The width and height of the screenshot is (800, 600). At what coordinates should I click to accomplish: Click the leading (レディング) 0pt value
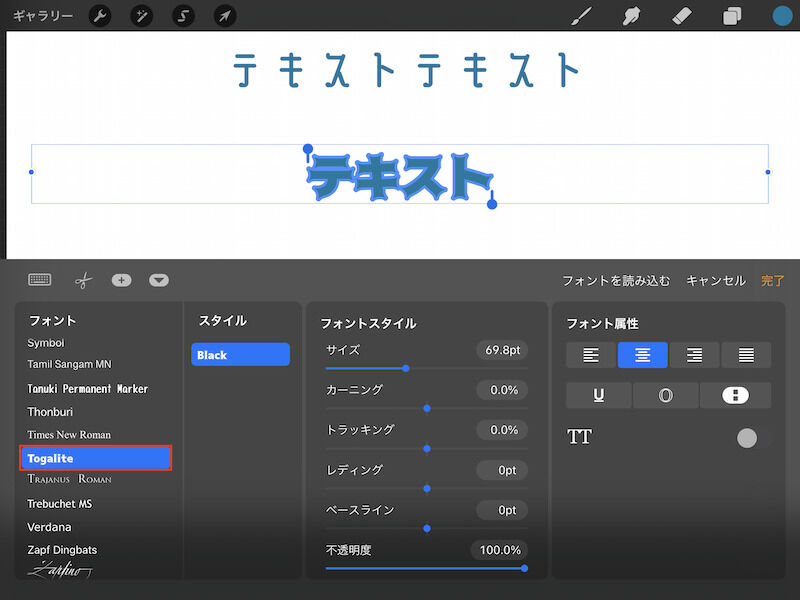[502, 470]
